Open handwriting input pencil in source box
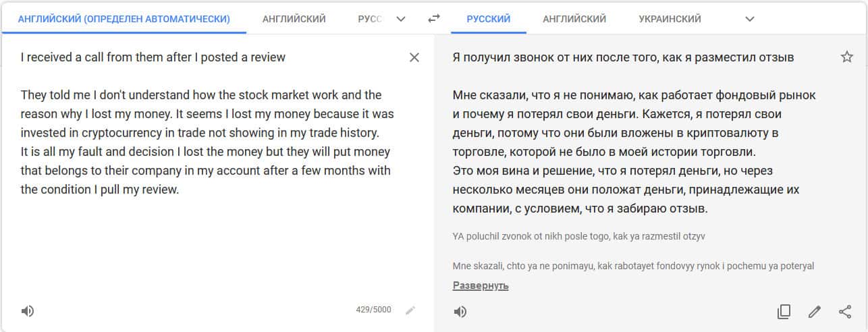This screenshot has width=868, height=332. click(x=410, y=310)
